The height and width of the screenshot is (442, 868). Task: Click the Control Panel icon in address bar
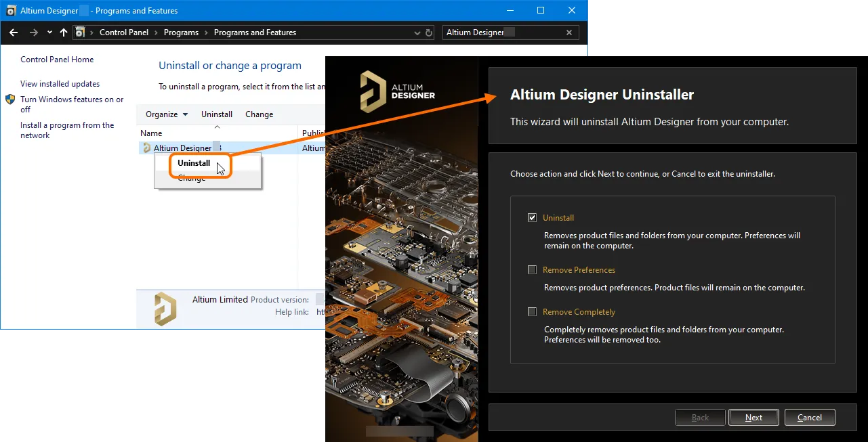pyautogui.click(x=80, y=32)
